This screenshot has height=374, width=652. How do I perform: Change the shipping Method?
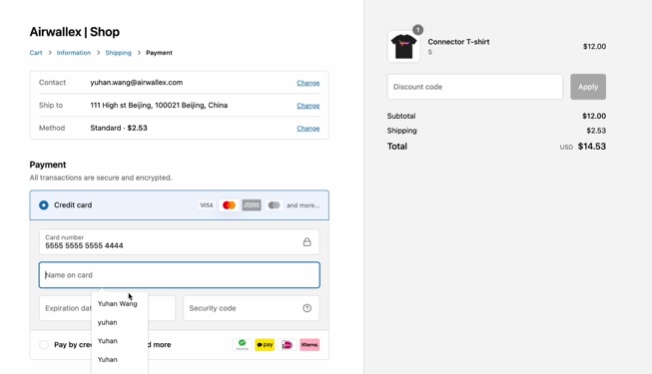[x=308, y=128]
